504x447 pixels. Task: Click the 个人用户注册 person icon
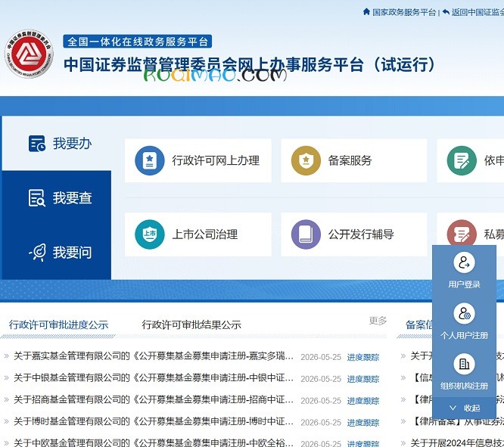pos(464,314)
